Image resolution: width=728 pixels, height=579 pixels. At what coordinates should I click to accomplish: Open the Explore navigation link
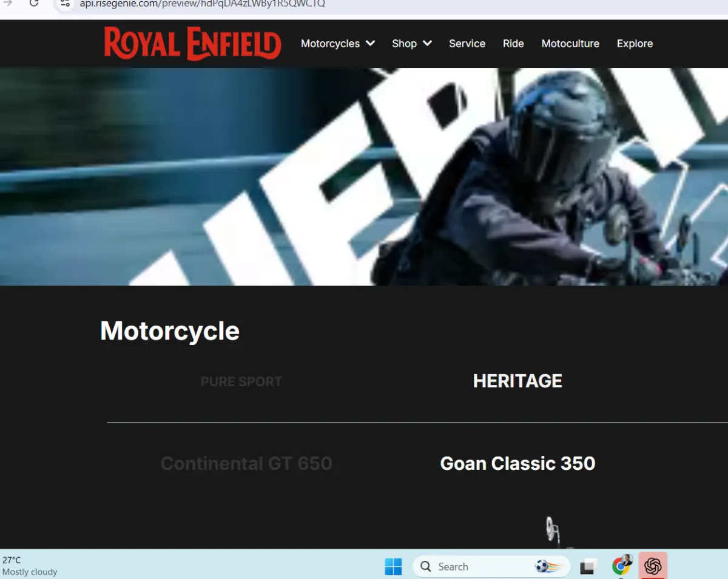635,44
